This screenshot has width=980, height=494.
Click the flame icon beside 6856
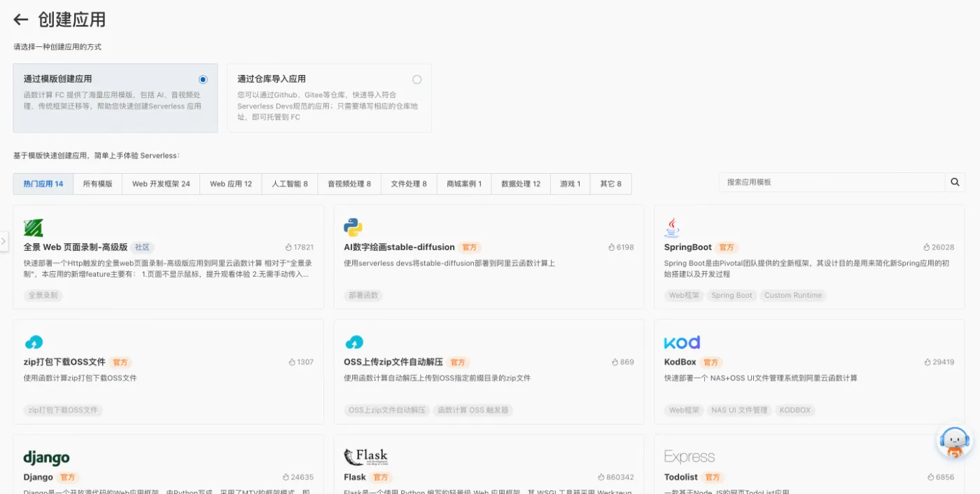931,477
